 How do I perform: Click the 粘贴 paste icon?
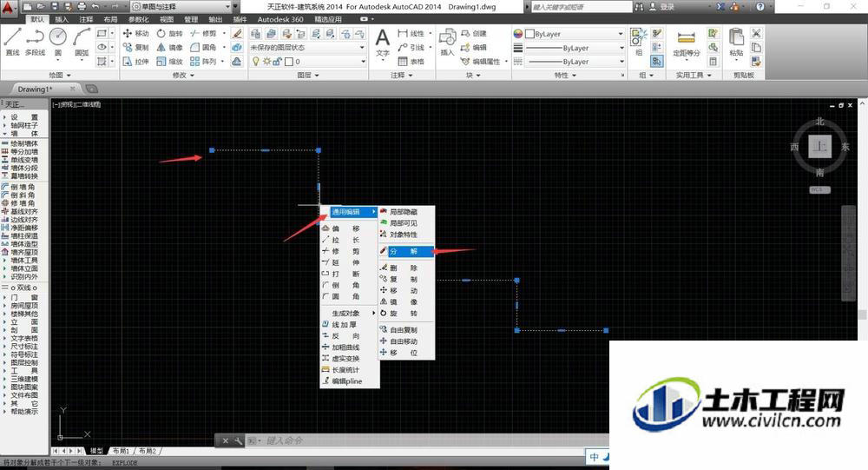pos(736,42)
